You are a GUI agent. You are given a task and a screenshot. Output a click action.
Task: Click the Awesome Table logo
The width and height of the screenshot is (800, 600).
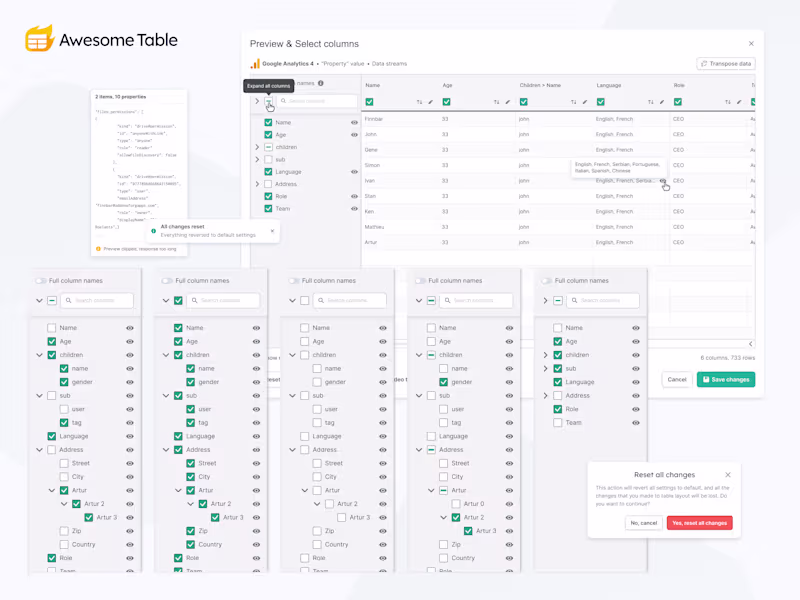coord(101,39)
